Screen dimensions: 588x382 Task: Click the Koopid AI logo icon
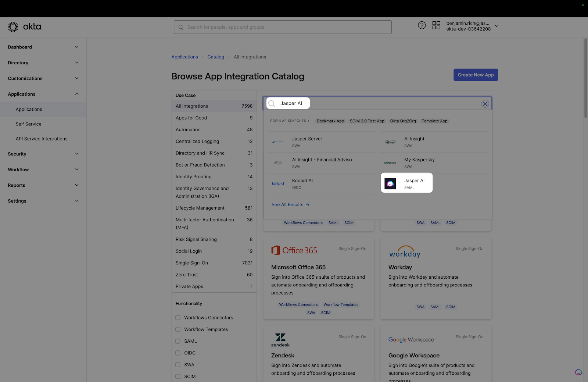click(278, 183)
